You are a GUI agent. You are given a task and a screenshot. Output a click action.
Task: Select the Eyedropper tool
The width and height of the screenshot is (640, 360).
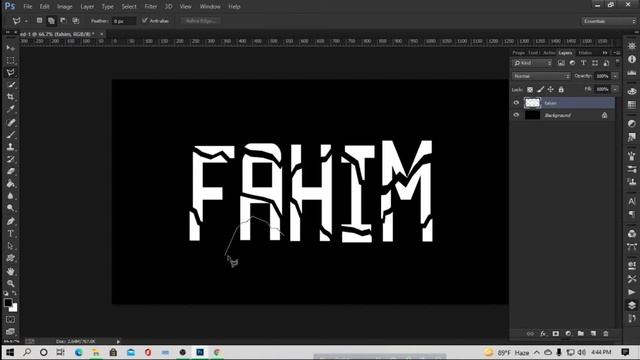(11, 109)
